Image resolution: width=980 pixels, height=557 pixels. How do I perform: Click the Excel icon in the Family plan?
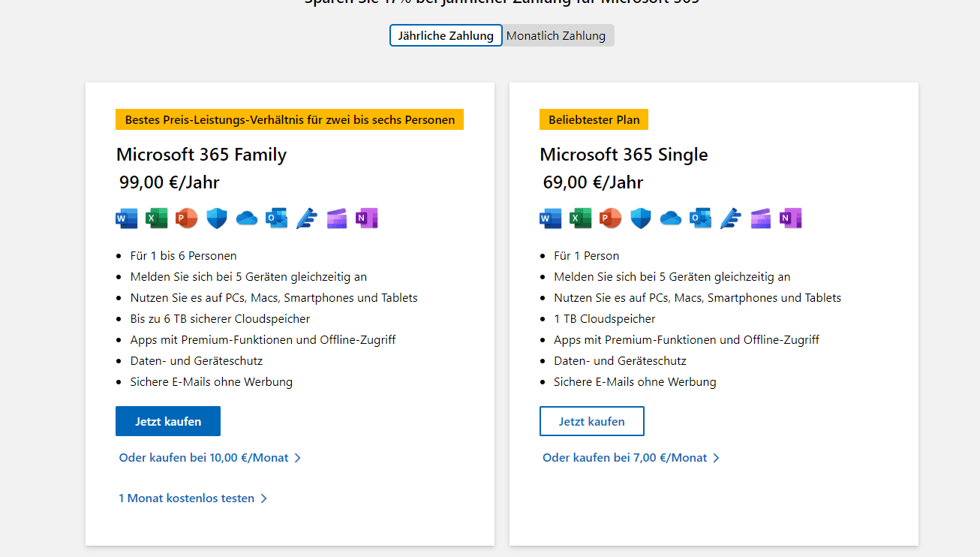[157, 218]
